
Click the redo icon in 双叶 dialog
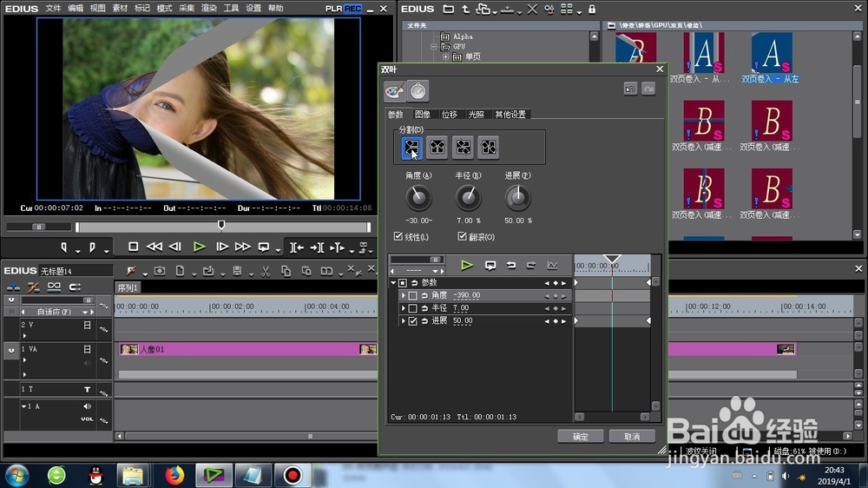click(648, 89)
